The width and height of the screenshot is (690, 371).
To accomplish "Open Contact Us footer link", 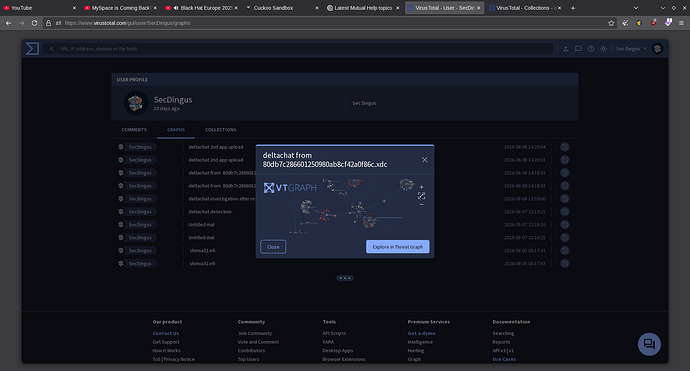I will coord(165,334).
